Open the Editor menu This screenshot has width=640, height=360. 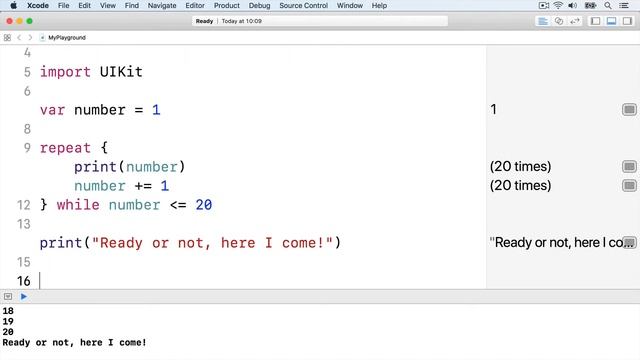(195, 6)
